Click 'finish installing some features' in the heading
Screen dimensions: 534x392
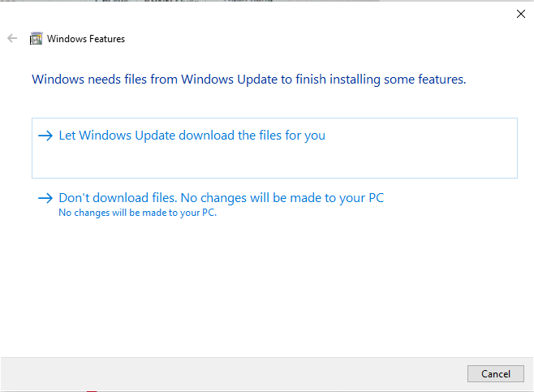(381, 80)
